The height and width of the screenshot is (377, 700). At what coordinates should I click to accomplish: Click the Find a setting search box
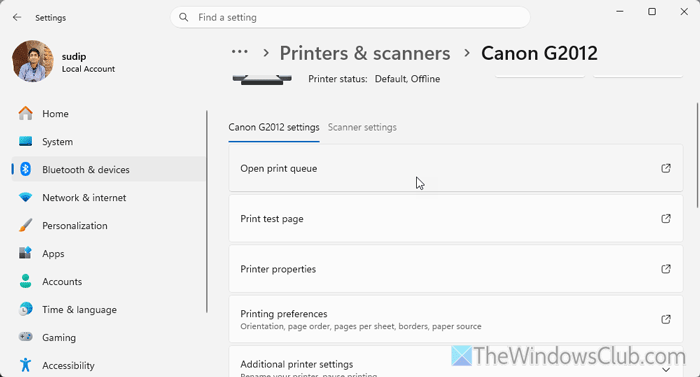pyautogui.click(x=350, y=17)
